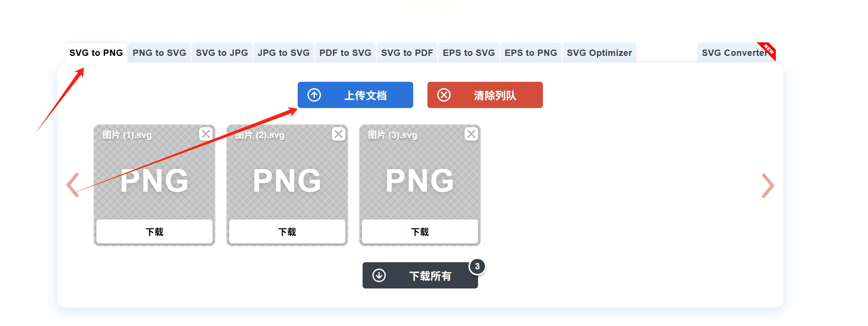Switch to the PNG to SVG tab
Viewport: 868px width, 326px height.
(159, 53)
